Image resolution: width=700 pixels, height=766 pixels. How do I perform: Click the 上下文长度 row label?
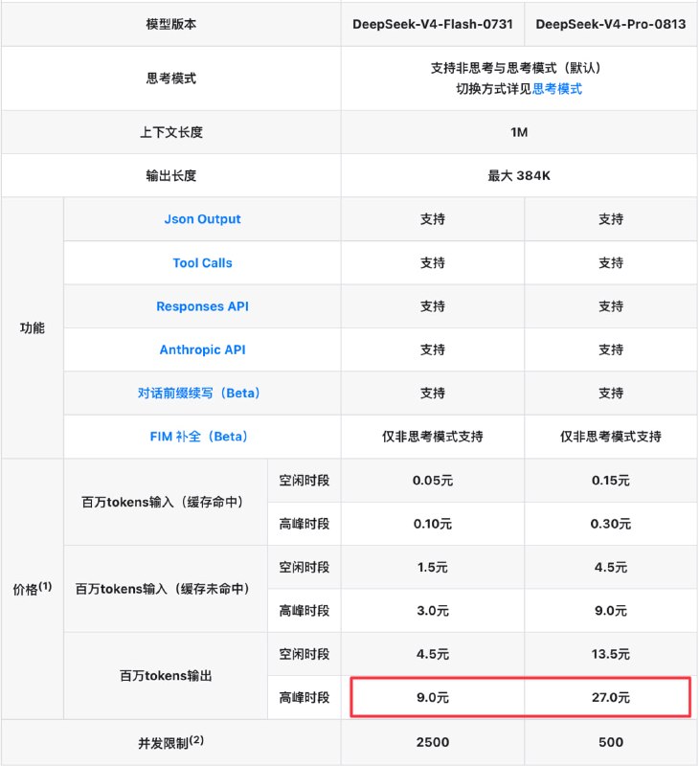171,132
